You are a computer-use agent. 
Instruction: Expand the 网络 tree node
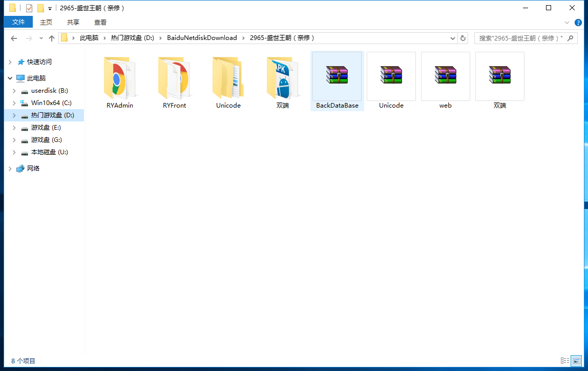coord(10,169)
